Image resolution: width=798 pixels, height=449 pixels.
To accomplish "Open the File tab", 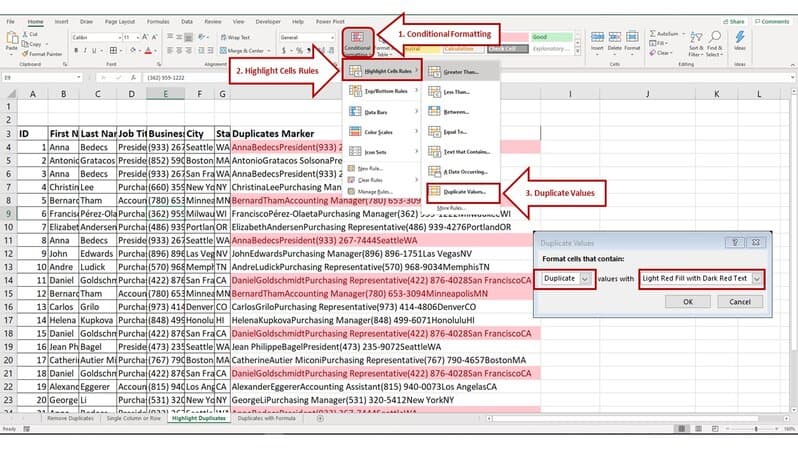I will point(10,22).
